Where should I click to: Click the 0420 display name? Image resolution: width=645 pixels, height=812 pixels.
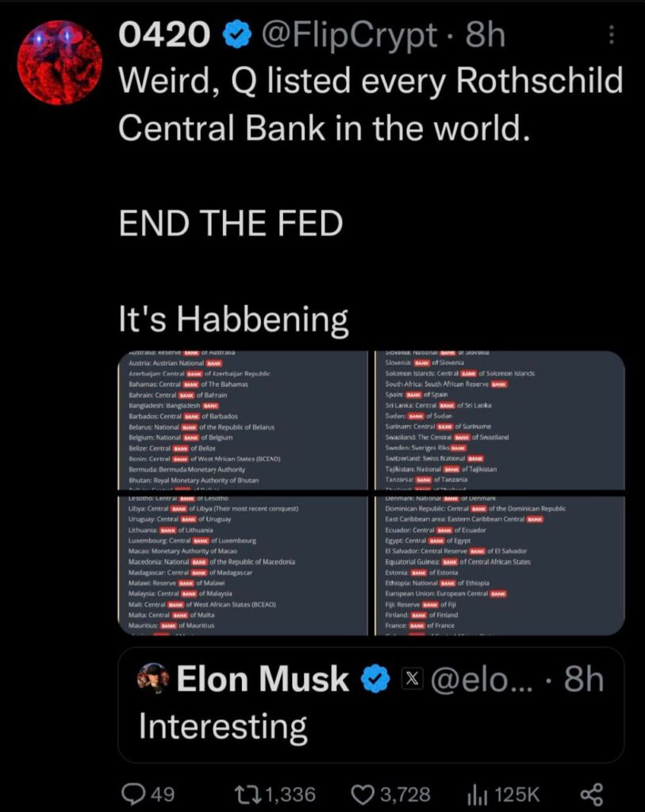[x=164, y=36]
